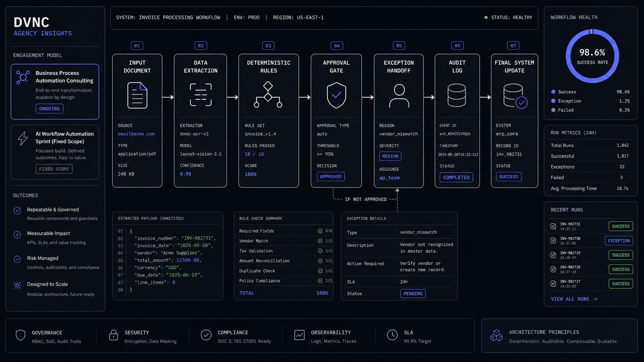644x362 pixels.
Task: Click the PENDING status badge in Exception Details
Action: (413, 294)
